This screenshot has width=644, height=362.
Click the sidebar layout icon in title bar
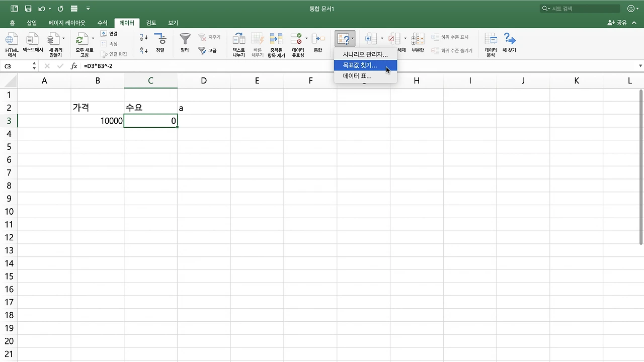[14, 9]
